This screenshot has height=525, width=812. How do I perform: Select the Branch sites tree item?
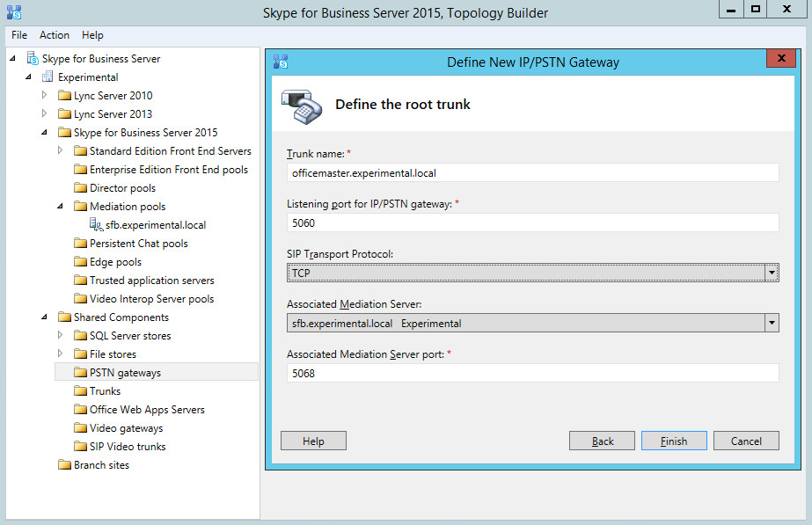point(101,465)
